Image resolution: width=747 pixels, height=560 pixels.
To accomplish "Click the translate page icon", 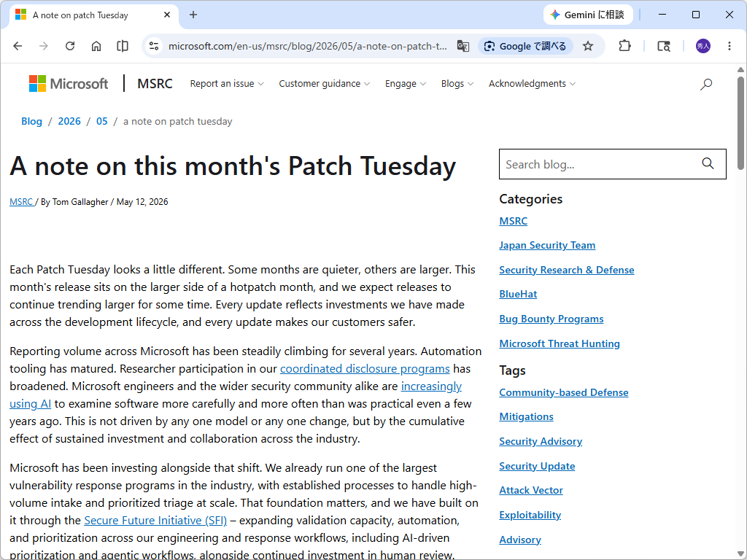I will click(463, 46).
